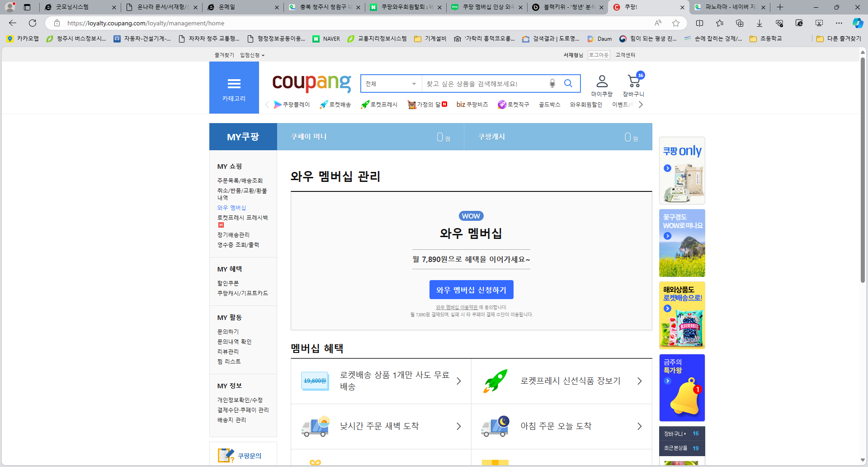This screenshot has height=467, width=868.
Task: Open 꽃구경도 WOW로 떠나요 banner
Action: tap(682, 243)
